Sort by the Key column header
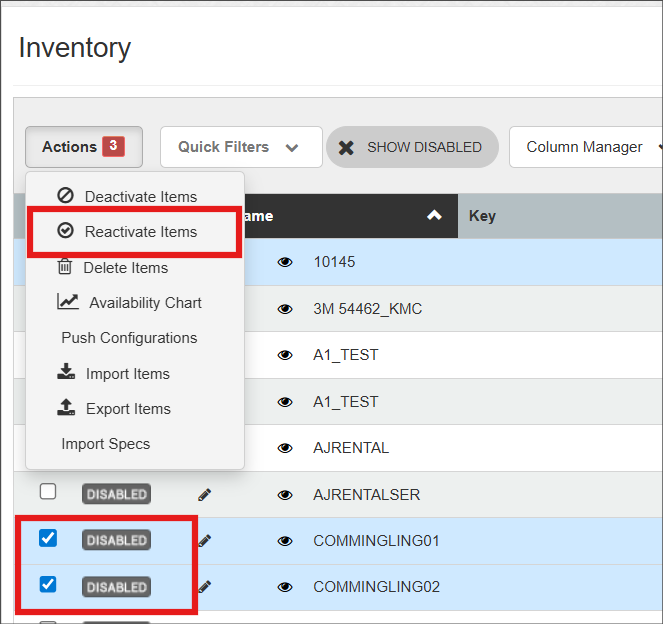663x624 pixels. [x=482, y=216]
